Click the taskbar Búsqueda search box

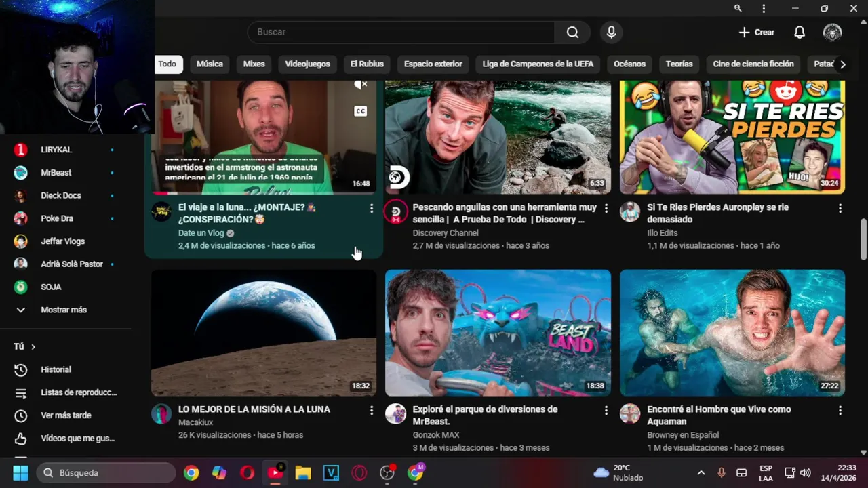click(106, 472)
